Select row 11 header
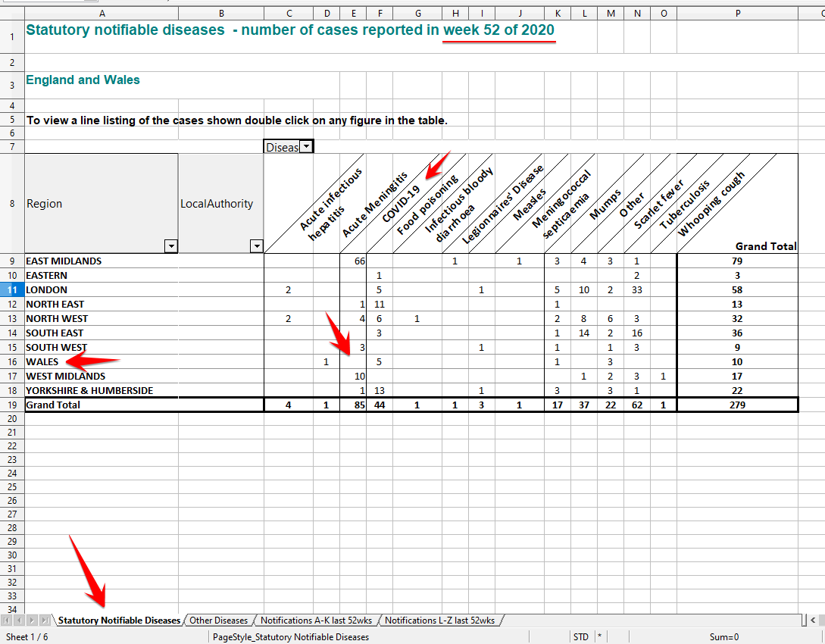Screen dimensions: 825x644 pos(12,290)
